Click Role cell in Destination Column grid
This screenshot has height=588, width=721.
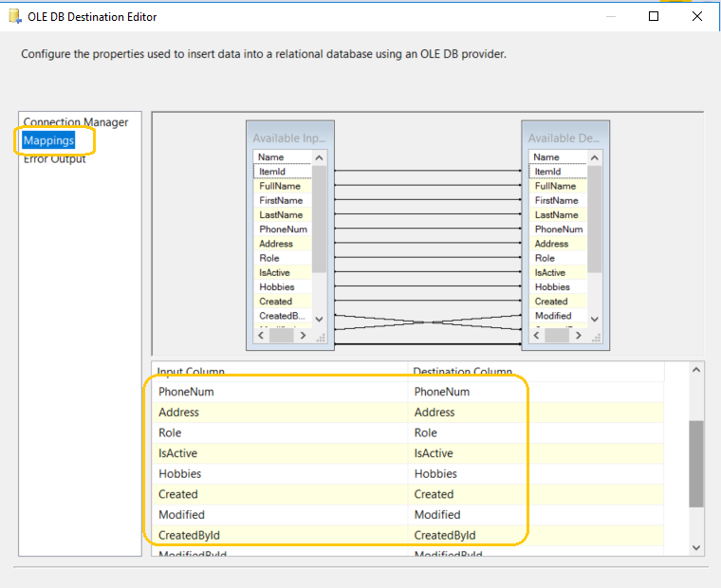pos(536,432)
